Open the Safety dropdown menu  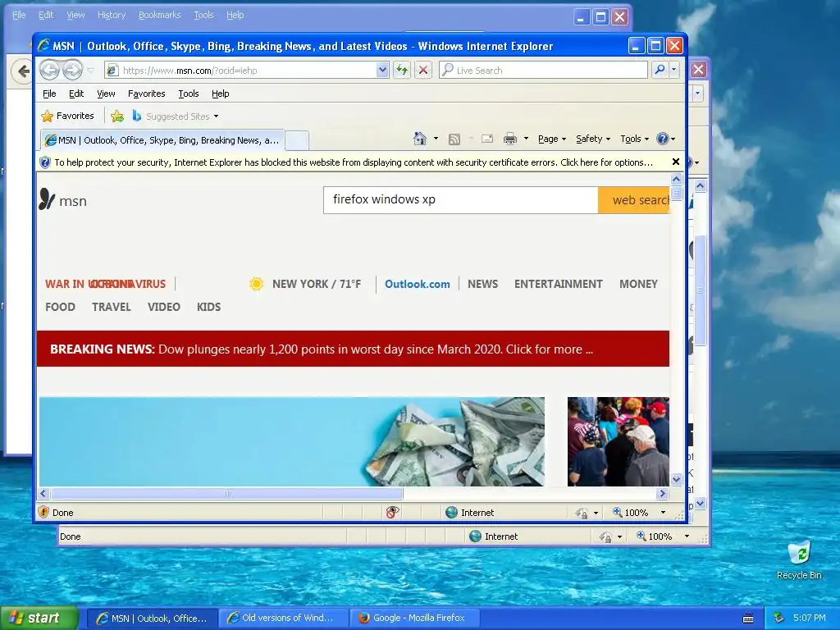tap(593, 139)
